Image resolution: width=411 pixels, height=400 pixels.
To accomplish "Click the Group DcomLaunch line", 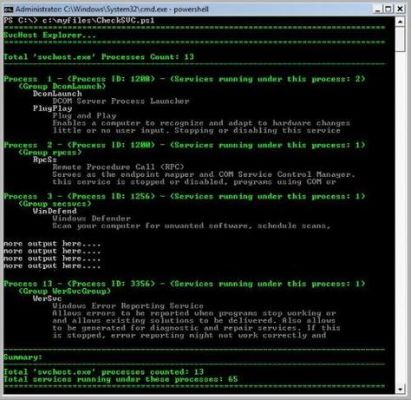I will click(x=62, y=86).
